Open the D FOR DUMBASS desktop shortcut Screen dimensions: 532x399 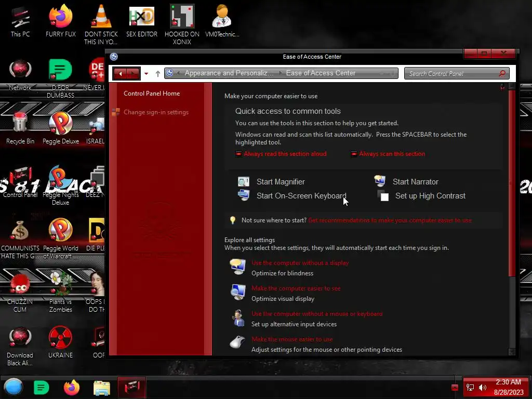60,78
